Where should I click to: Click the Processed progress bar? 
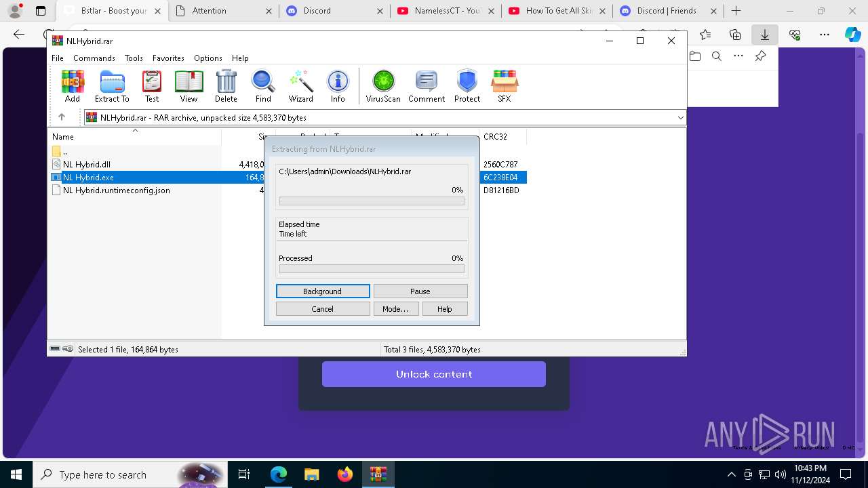(372, 269)
